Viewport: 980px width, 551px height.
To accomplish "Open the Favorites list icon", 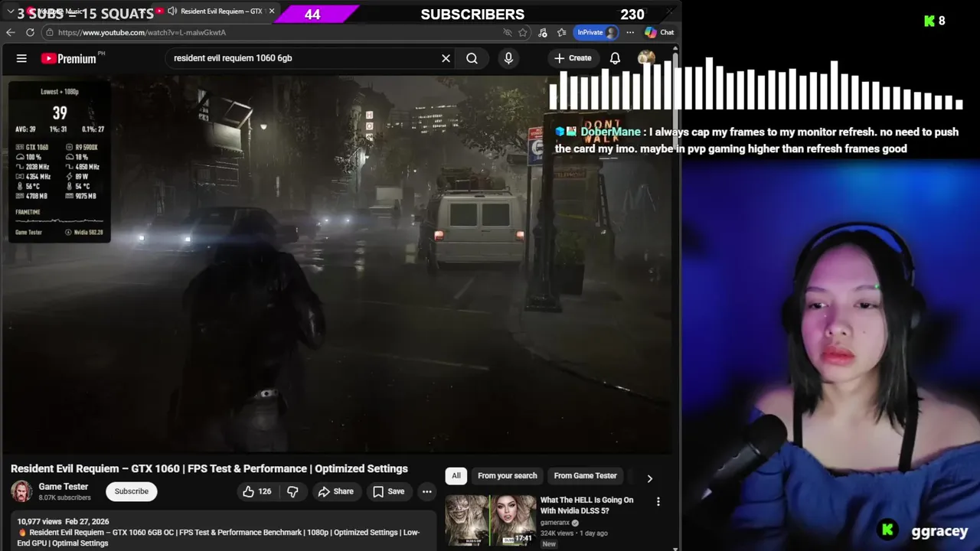I will [561, 32].
